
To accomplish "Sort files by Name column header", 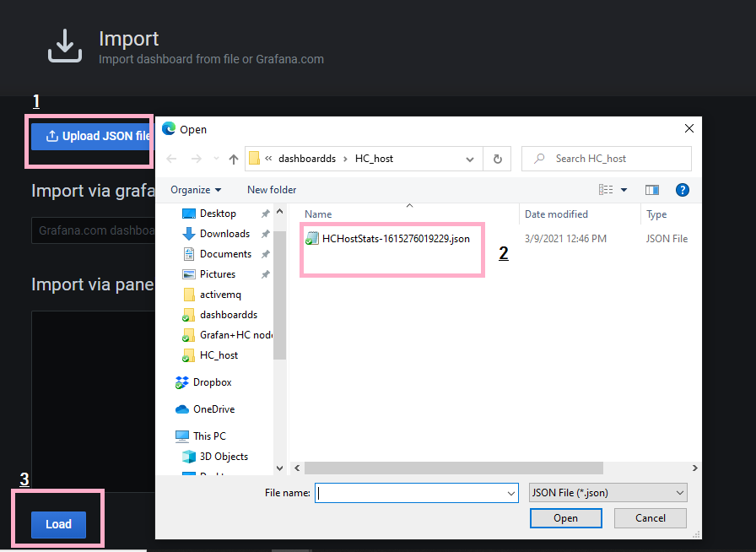I will point(318,214).
